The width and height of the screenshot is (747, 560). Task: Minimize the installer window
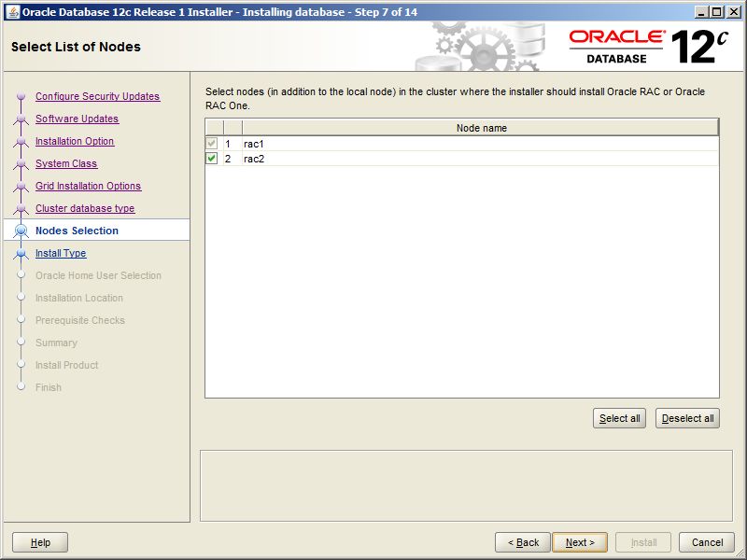700,12
